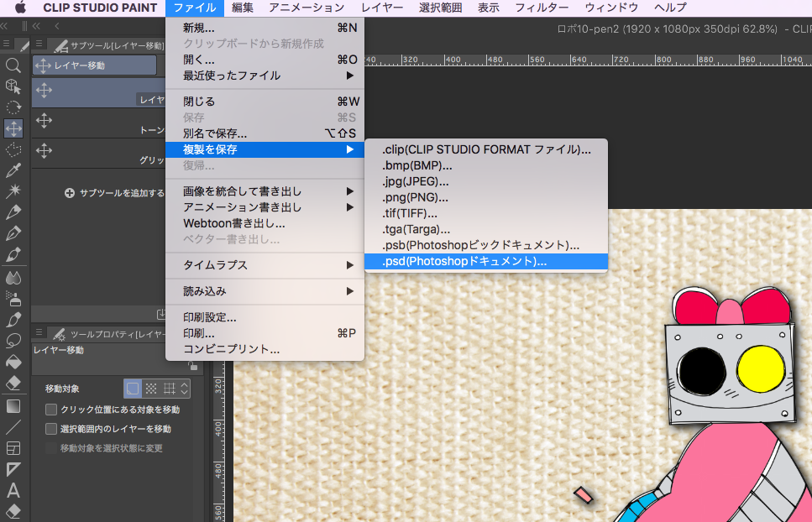Viewport: 812px width, 522px height.
Task: Select the Figure line tool
Action: 13,427
